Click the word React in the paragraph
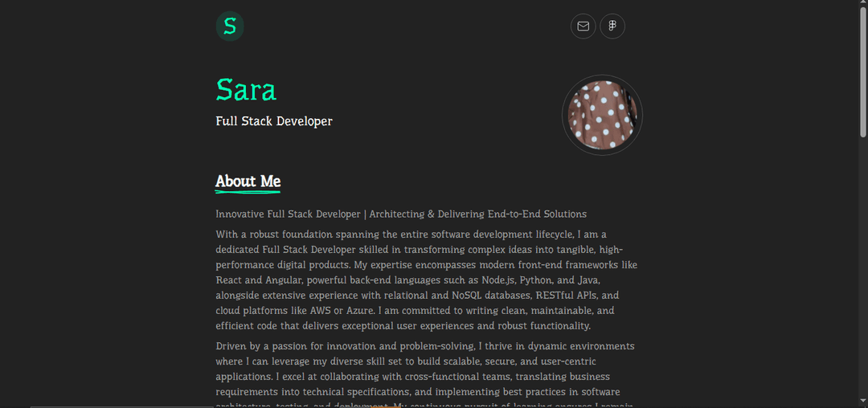 [229, 280]
